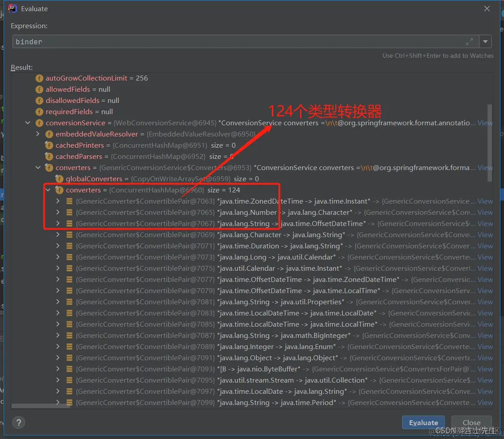Expand the Duration -> String entry

(58, 246)
